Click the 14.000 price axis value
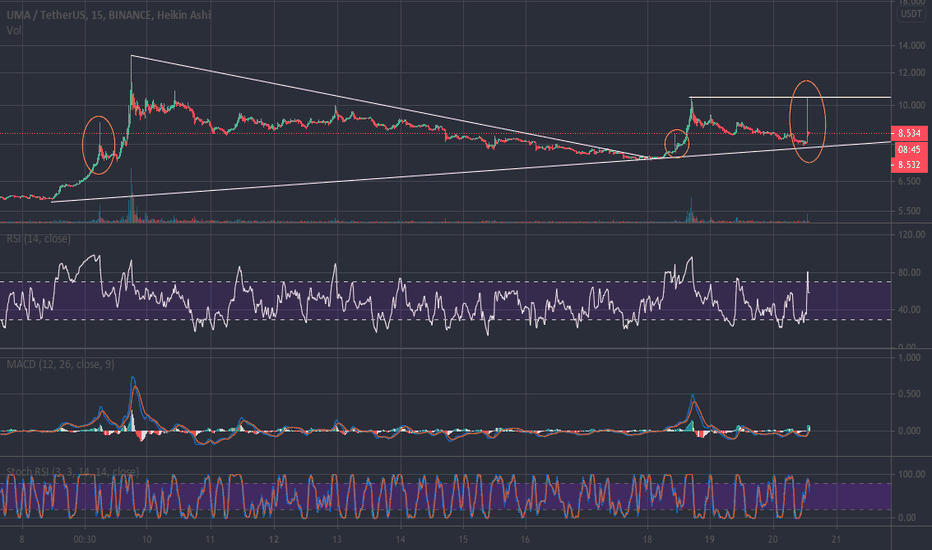This screenshot has width=932, height=550. pyautogui.click(x=911, y=46)
